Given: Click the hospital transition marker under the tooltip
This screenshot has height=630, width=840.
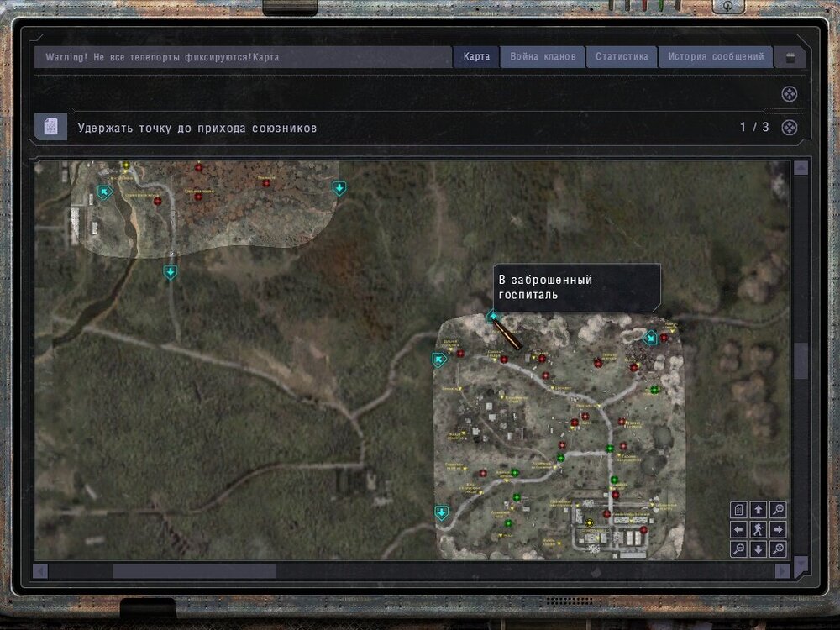Looking at the screenshot, I should [492, 317].
